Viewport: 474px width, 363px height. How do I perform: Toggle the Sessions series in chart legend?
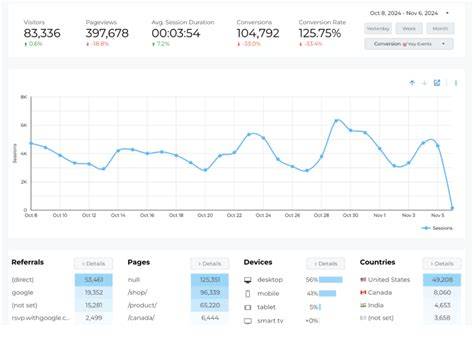pos(437,228)
